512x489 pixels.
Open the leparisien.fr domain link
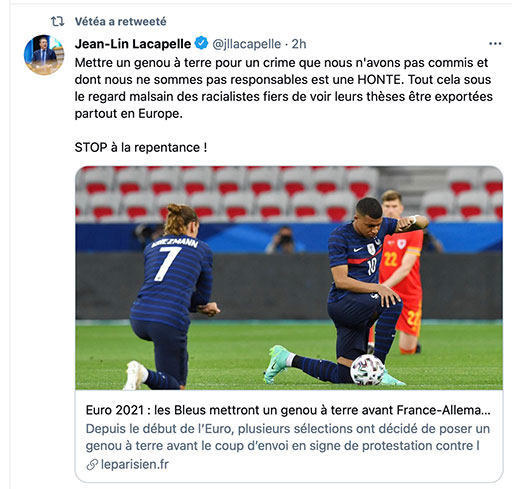(135, 464)
